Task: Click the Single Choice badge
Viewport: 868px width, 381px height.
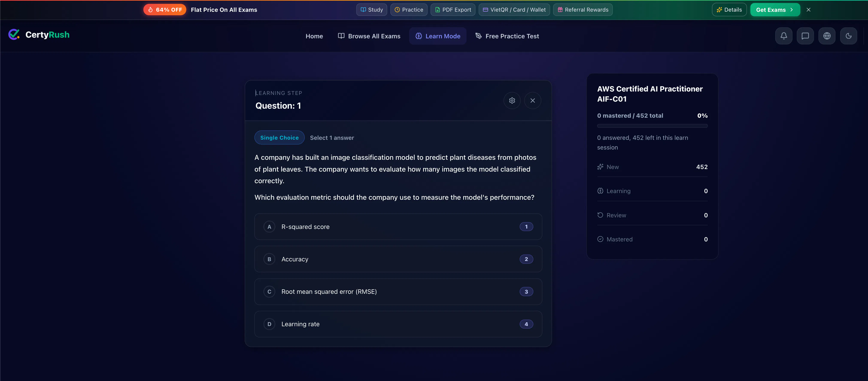Action: click(279, 138)
